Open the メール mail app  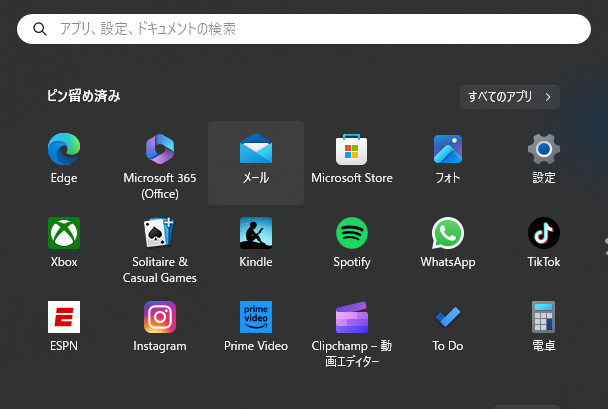pyautogui.click(x=256, y=149)
